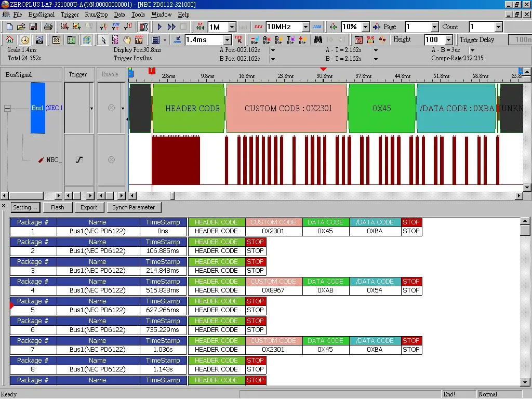Open the Run/Stop menu
This screenshot has height=399, width=532.
(96, 15)
